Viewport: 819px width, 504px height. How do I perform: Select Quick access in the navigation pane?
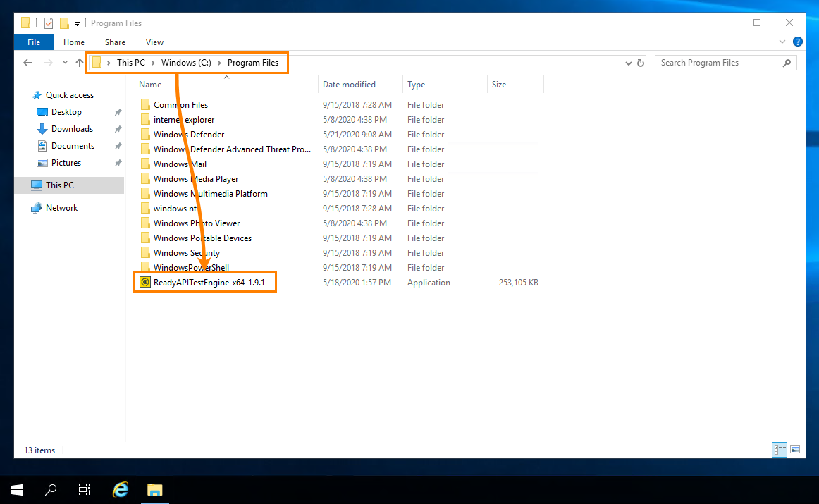(70, 95)
